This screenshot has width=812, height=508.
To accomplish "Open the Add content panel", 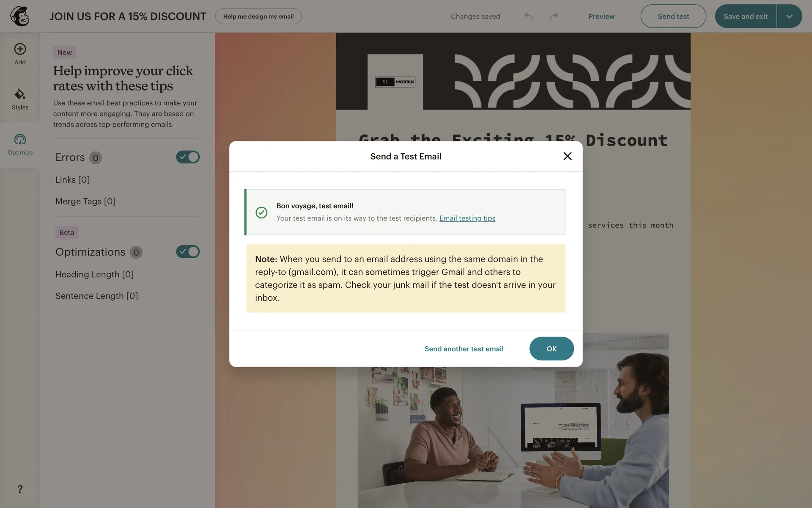I will point(20,54).
